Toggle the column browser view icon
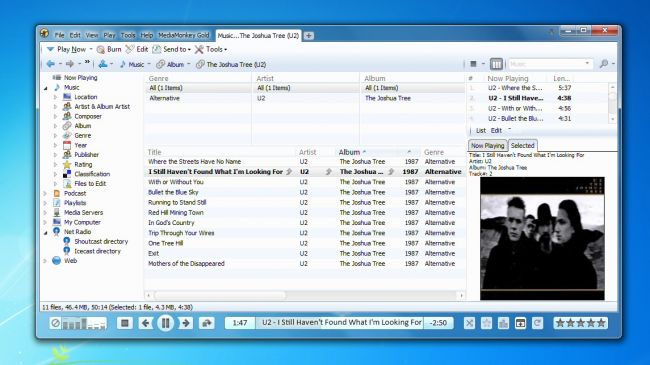 [x=496, y=64]
